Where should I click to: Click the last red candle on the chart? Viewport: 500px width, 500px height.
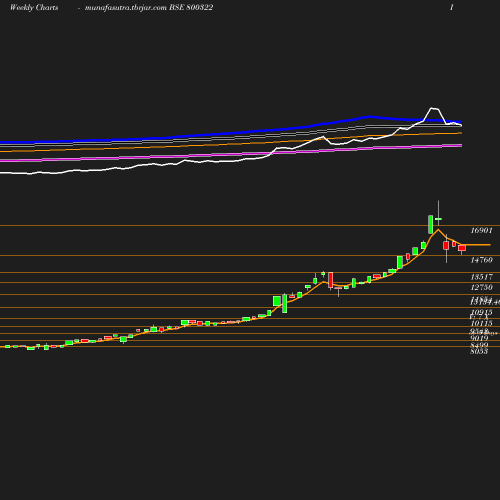pos(462,248)
